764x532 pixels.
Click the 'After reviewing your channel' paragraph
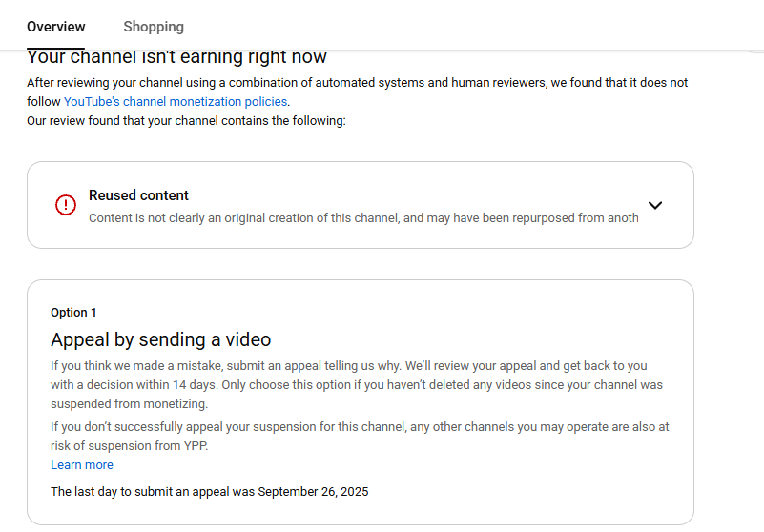(x=357, y=83)
